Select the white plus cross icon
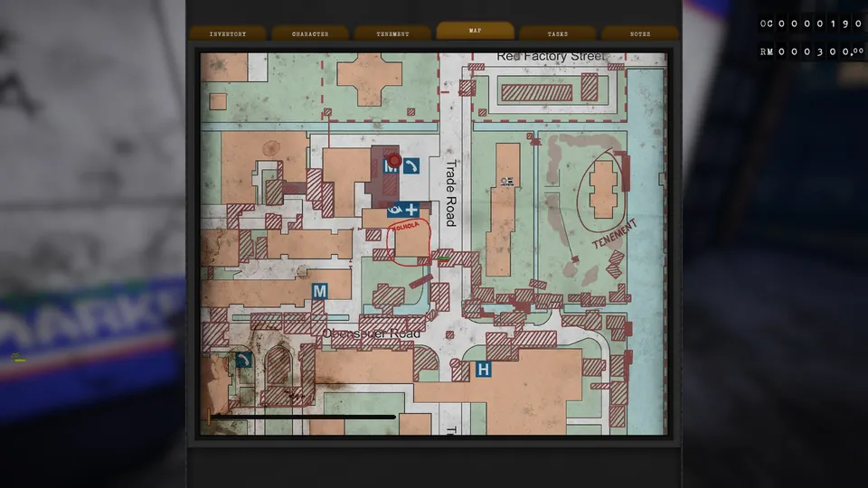868x488 pixels. click(x=410, y=209)
